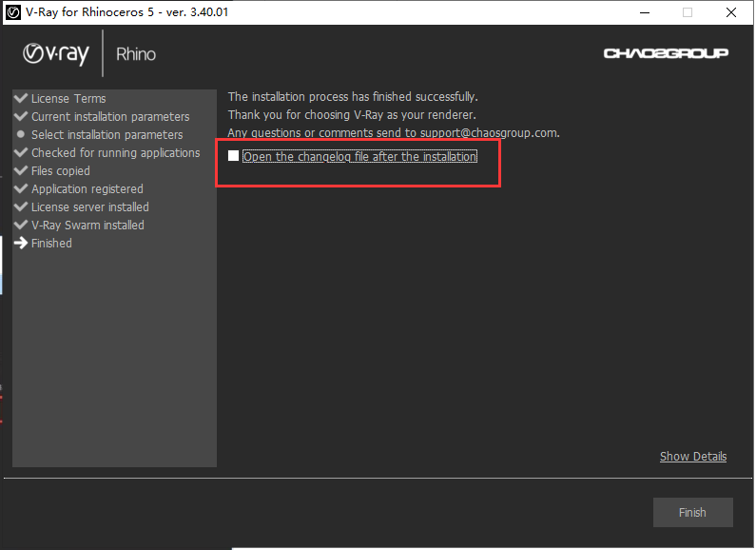Minimize the V-Ray installer window

(645, 12)
